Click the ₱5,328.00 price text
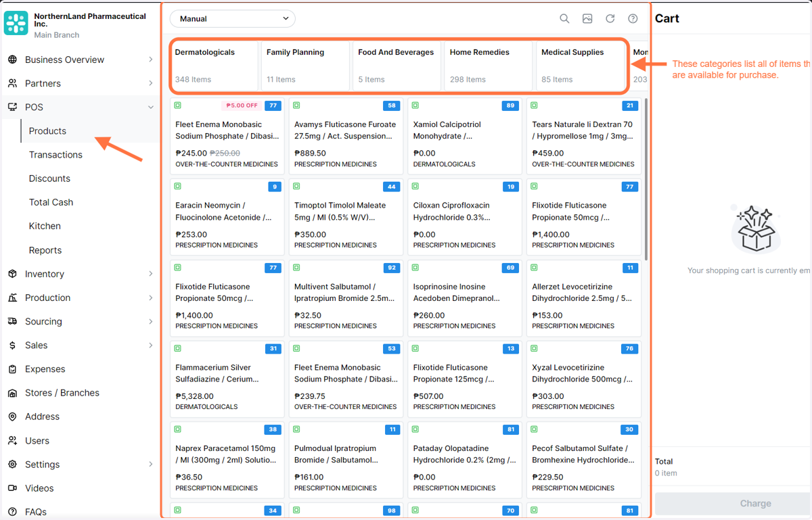Viewport: 812px width, 520px height. coord(195,396)
